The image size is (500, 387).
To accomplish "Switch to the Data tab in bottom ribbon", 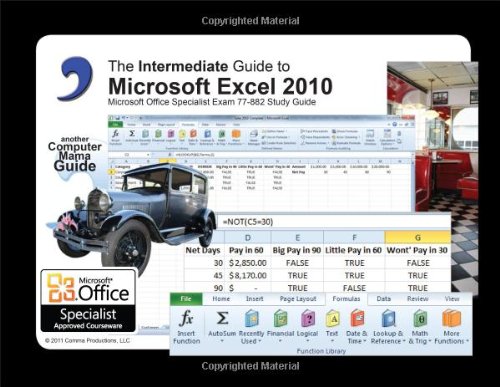I will [383, 299].
